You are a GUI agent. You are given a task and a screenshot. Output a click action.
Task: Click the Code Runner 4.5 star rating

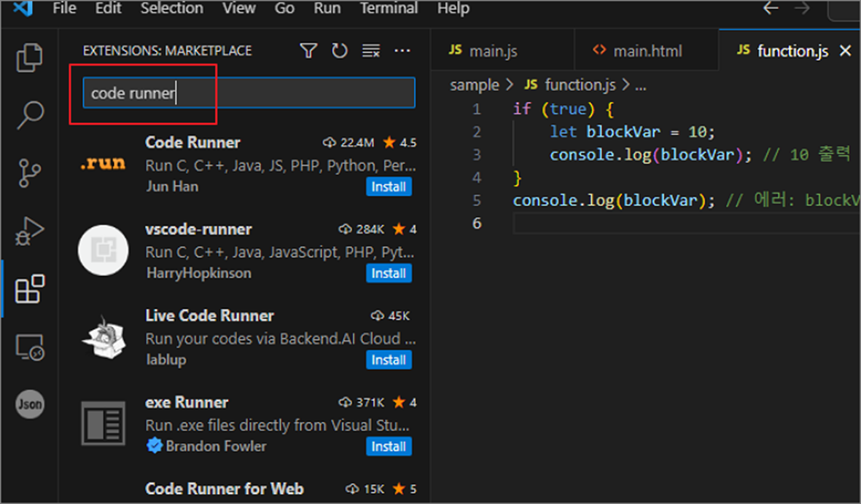[400, 143]
